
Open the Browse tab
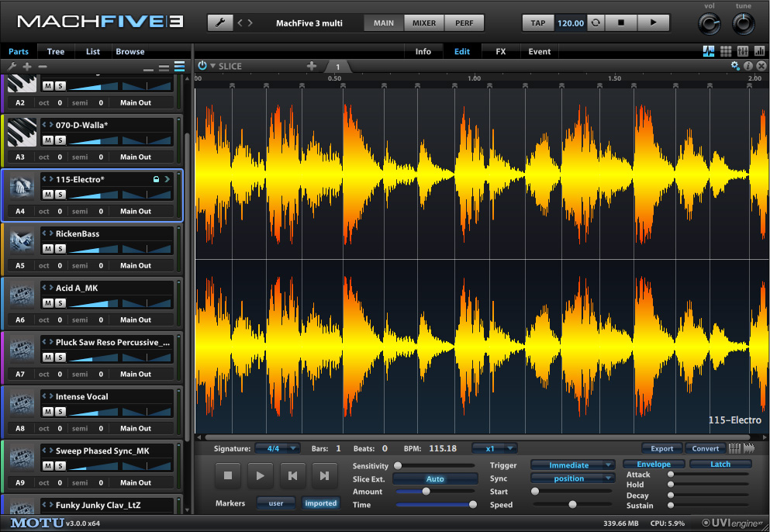point(130,52)
